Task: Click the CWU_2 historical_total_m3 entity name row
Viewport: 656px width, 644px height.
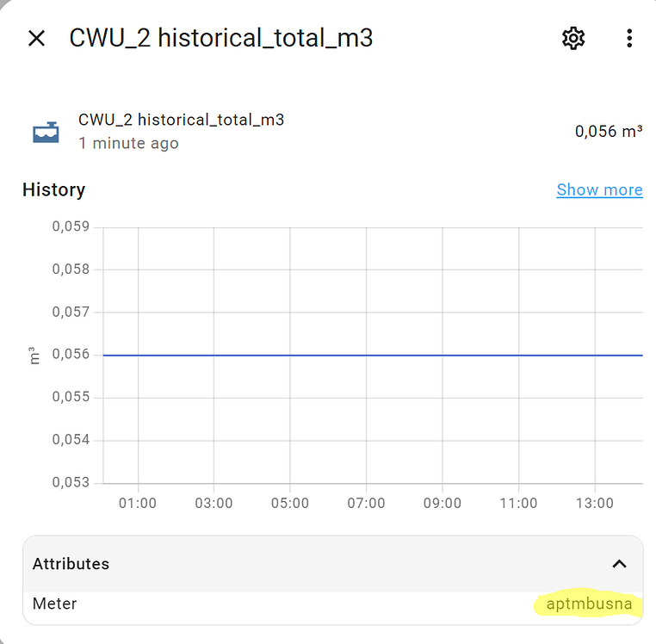Action: [332, 132]
